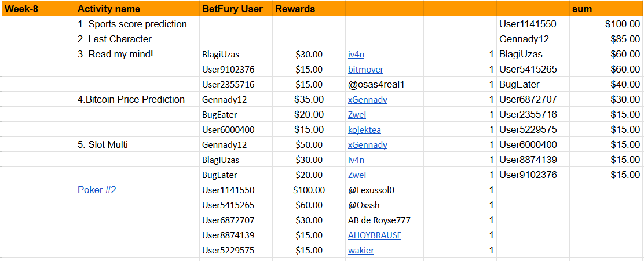This screenshot has height=261, width=644.
Task: Select the Rewards header cell
Action: [309, 9]
